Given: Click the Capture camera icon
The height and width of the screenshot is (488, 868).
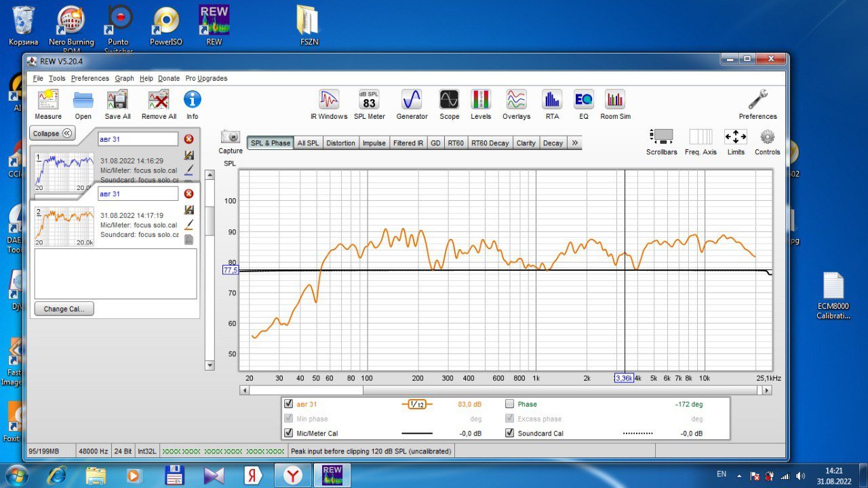Looking at the screenshot, I should 231,137.
